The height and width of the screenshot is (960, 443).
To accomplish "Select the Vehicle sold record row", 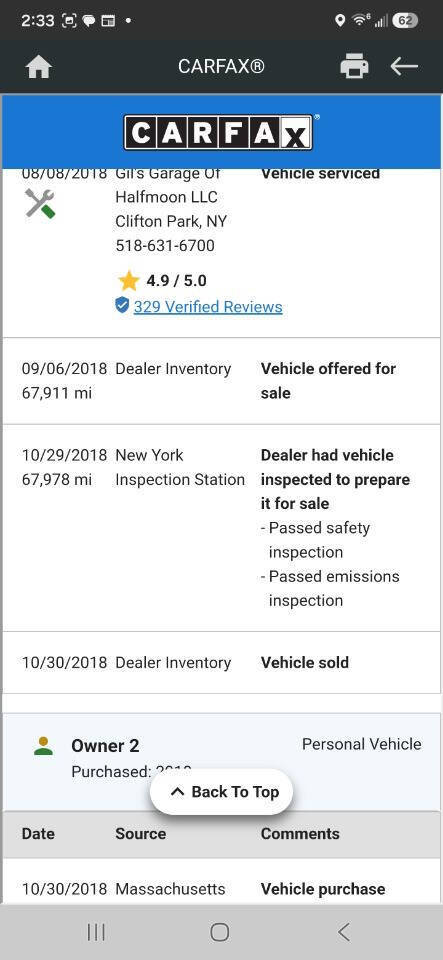I will pyautogui.click(x=222, y=662).
